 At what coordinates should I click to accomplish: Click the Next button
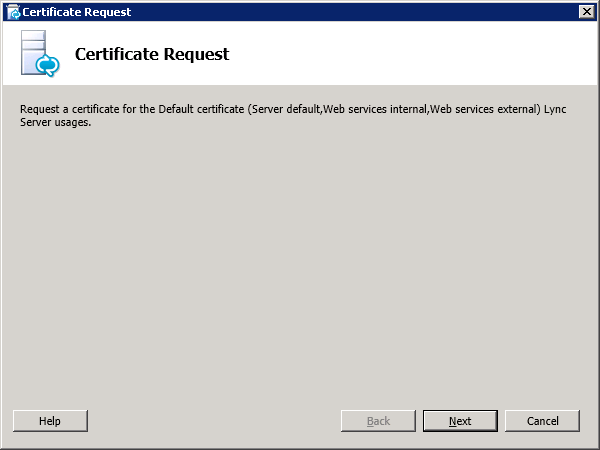coord(460,421)
